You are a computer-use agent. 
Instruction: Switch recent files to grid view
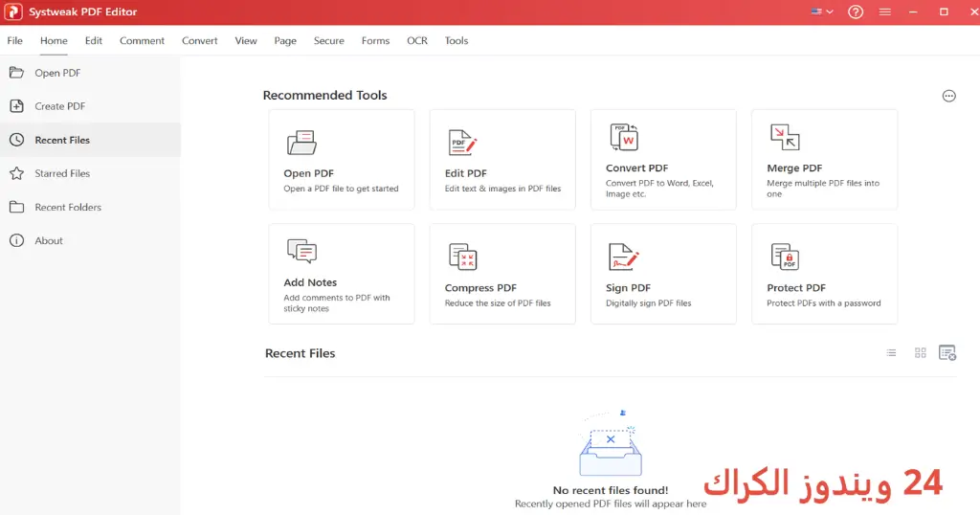[920, 353]
